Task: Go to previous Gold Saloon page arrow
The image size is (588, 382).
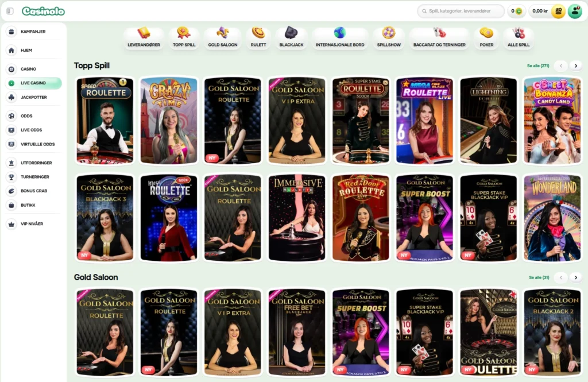Action: pos(561,277)
